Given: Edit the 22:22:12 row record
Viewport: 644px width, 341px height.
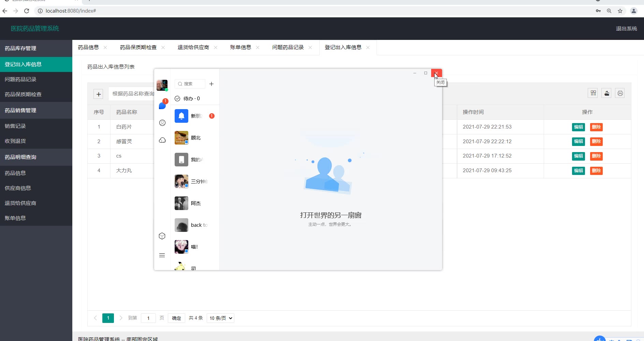Looking at the screenshot, I should (x=579, y=142).
